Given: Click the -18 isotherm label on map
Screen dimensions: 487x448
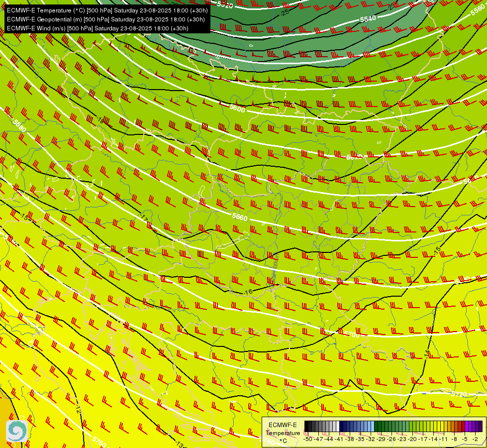Looking at the screenshot, I should tap(100, 120).
